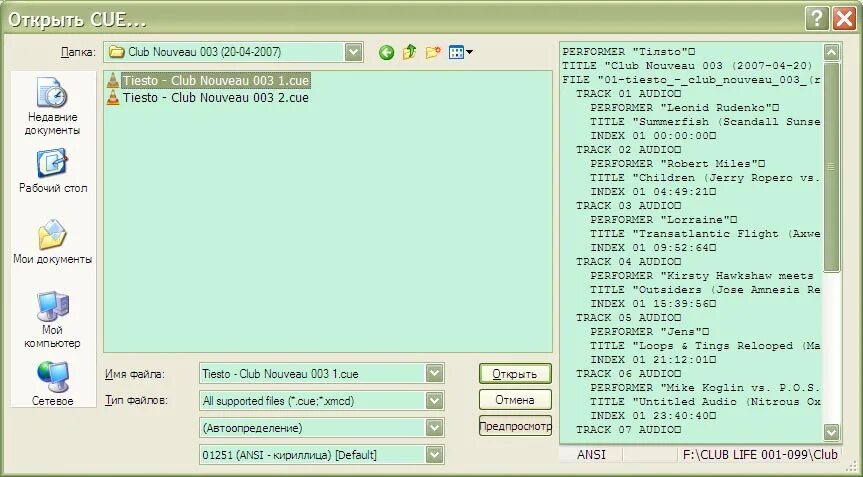This screenshot has width=863, height=477.
Task: Click the help question mark button
Action: [x=817, y=19]
